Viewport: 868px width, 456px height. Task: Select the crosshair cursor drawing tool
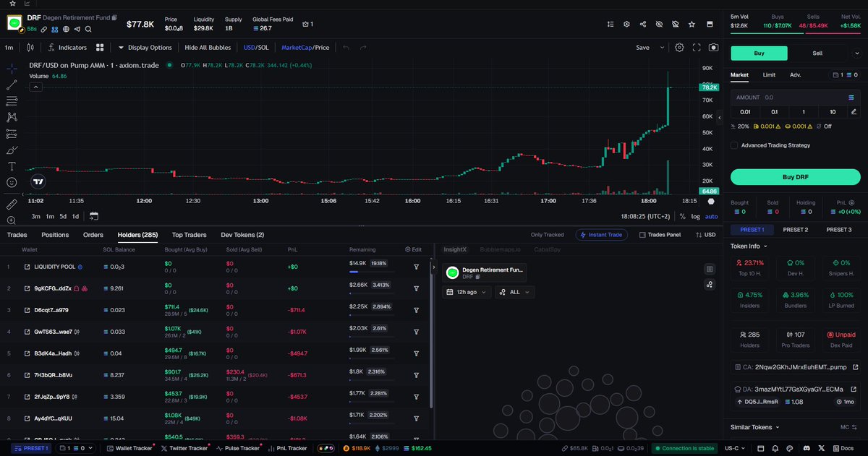(x=12, y=69)
